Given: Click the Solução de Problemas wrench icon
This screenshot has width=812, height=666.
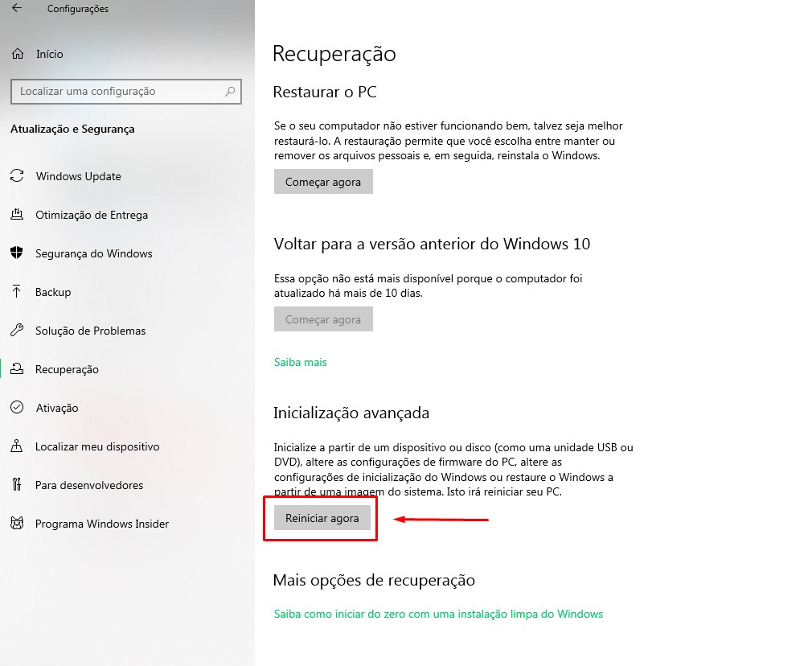Looking at the screenshot, I should (17, 330).
